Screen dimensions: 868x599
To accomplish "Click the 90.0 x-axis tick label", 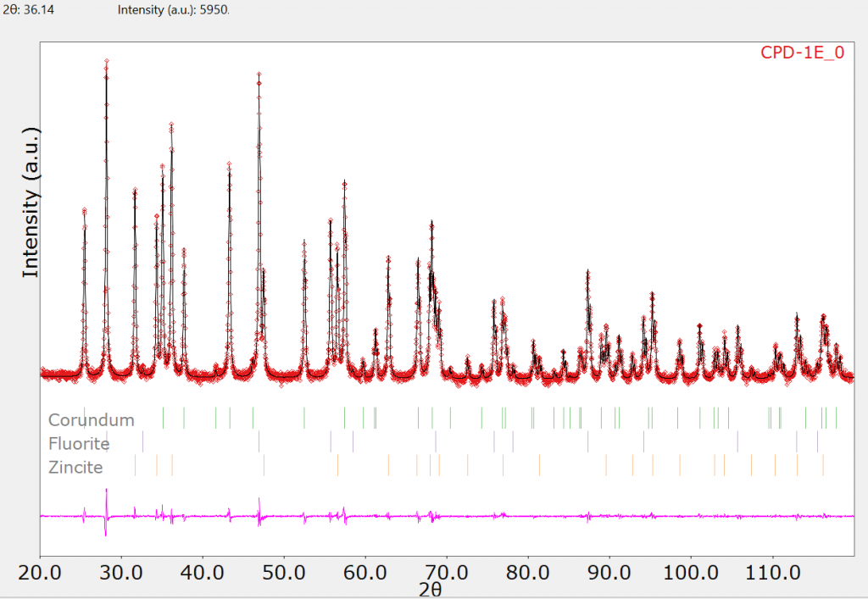I will [x=609, y=573].
